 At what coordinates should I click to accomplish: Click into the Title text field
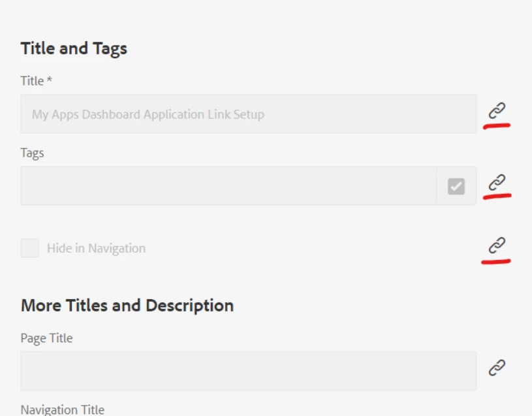(x=248, y=114)
